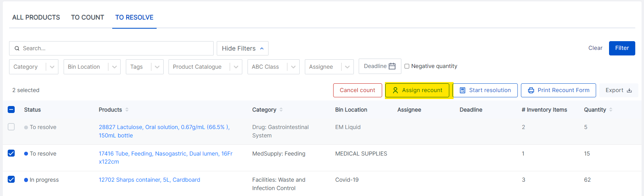644x196 pixels.
Task: Sort by Category column arrows
Action: coord(281,110)
